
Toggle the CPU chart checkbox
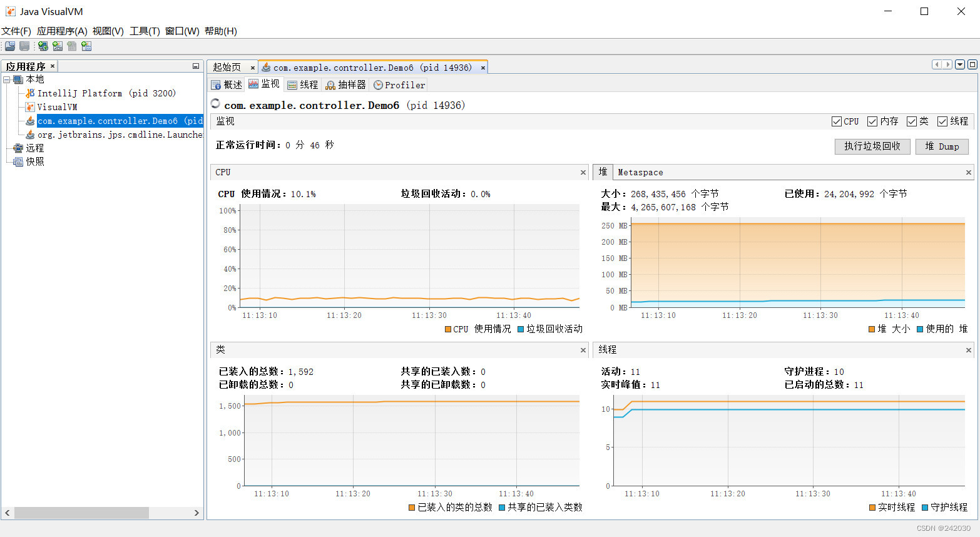click(836, 121)
